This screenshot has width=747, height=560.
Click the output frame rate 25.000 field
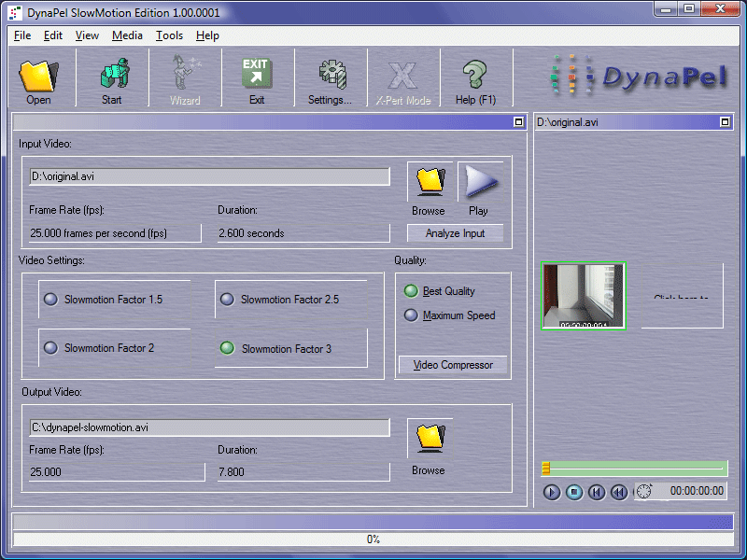point(117,472)
